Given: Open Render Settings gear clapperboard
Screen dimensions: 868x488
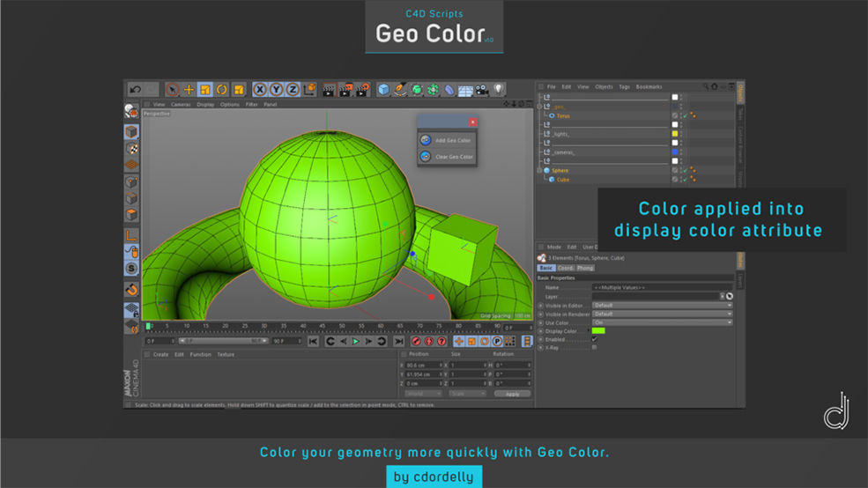Looking at the screenshot, I should (362, 89).
